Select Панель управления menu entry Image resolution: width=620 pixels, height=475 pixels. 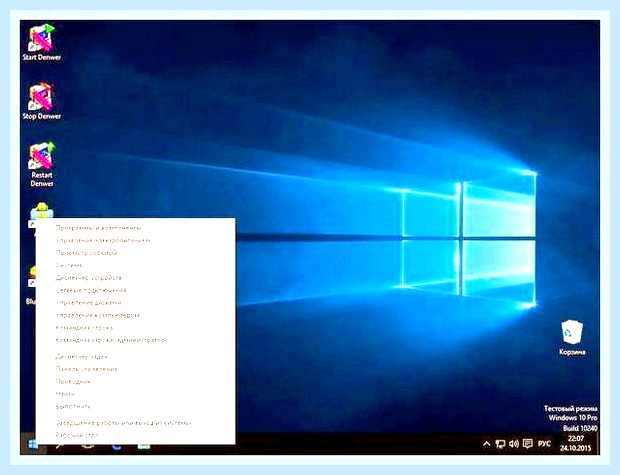click(136, 369)
